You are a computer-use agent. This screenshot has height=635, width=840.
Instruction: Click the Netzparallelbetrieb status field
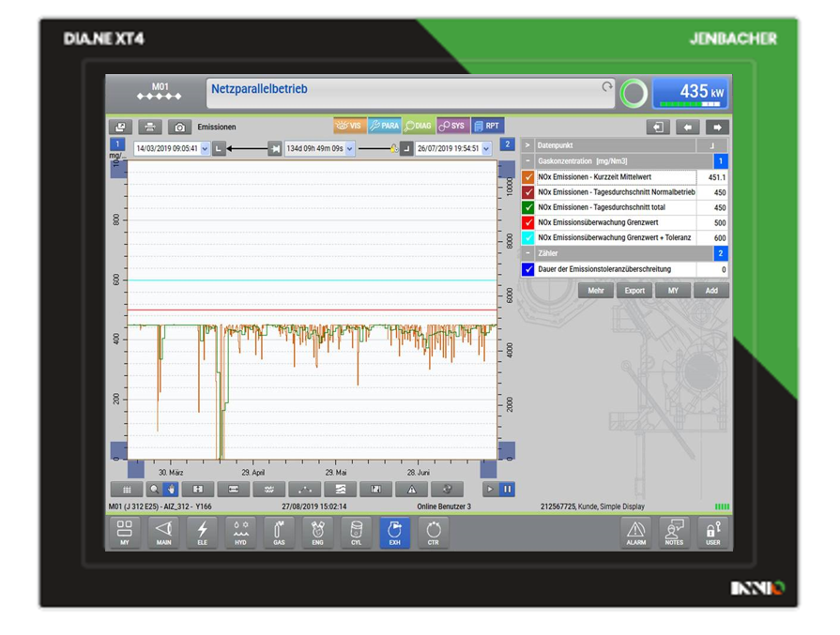point(409,93)
